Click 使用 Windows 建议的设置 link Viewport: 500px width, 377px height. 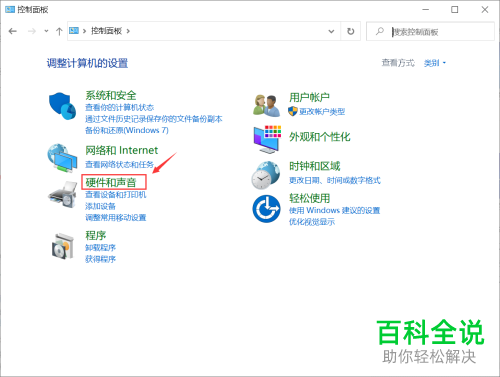(334, 210)
